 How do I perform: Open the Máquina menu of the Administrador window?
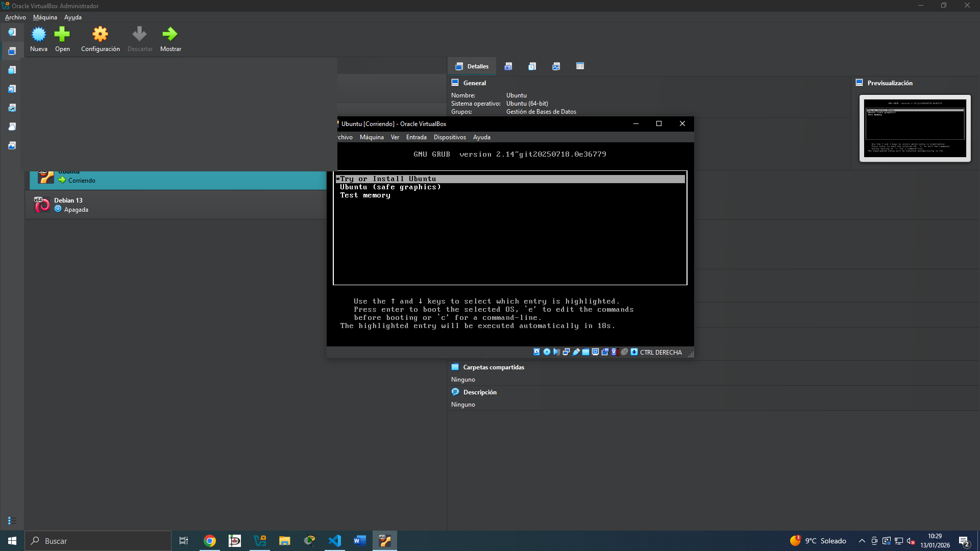pyautogui.click(x=45, y=17)
